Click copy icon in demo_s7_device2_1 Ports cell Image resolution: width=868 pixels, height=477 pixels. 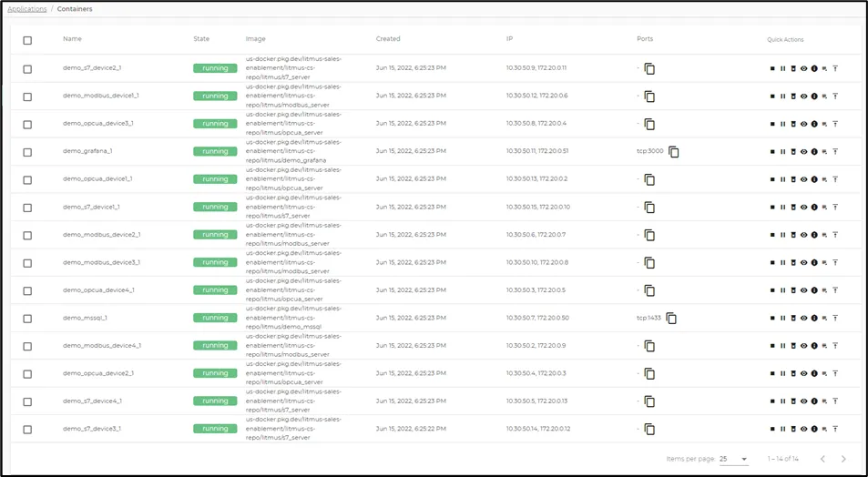click(649, 68)
